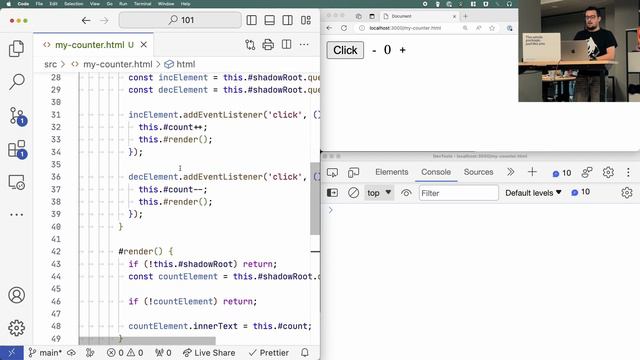Toggle inspect element picker in DevTools
640x360 pixels.
pyautogui.click(x=332, y=172)
